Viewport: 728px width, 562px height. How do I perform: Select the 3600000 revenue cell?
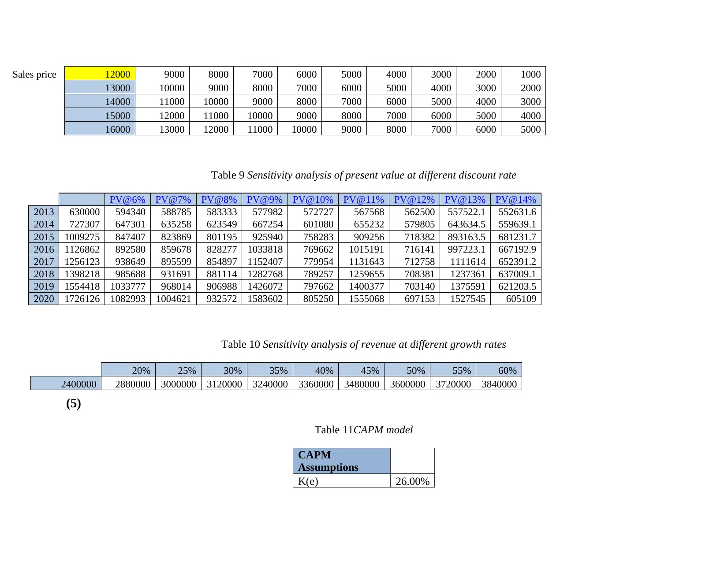(x=407, y=384)
